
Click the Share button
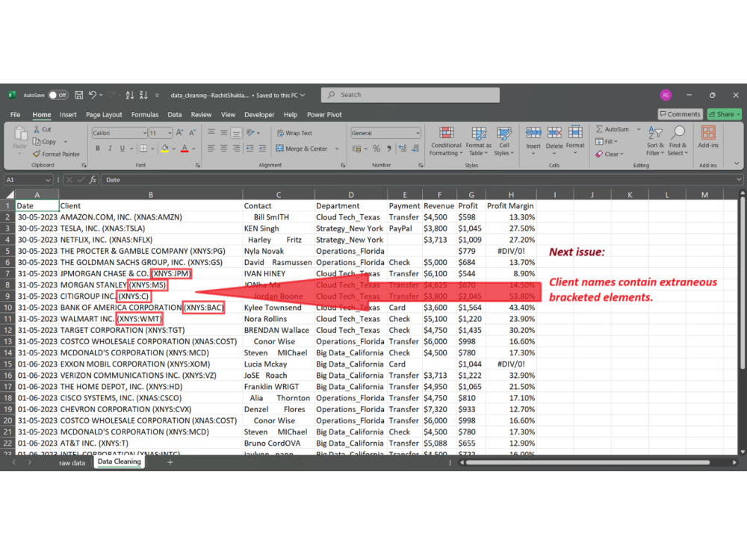[725, 114]
